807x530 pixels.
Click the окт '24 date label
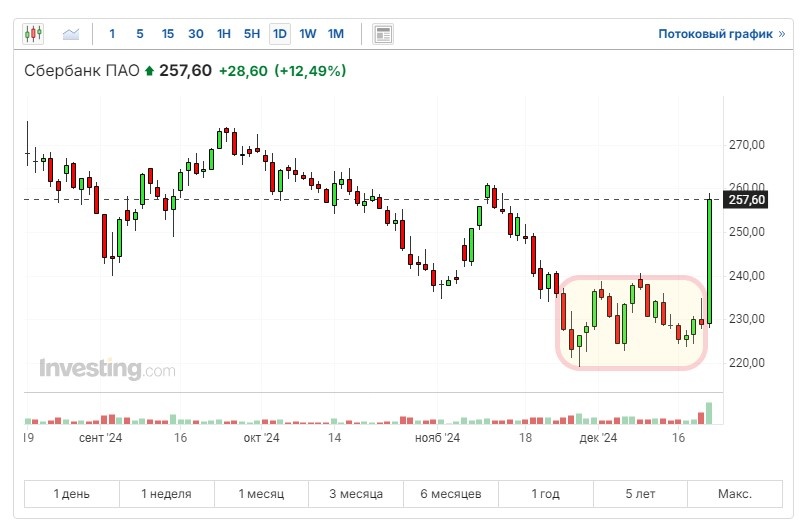tap(261, 438)
